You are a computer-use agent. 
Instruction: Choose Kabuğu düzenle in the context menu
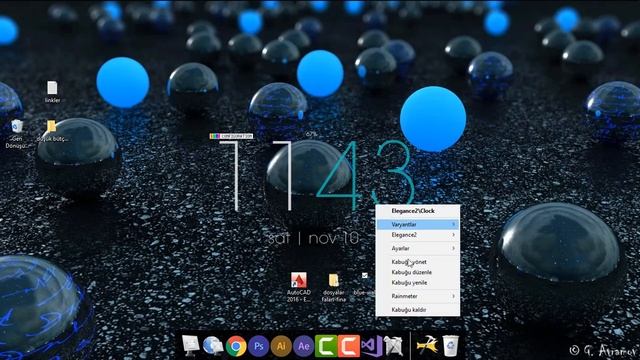point(418,272)
